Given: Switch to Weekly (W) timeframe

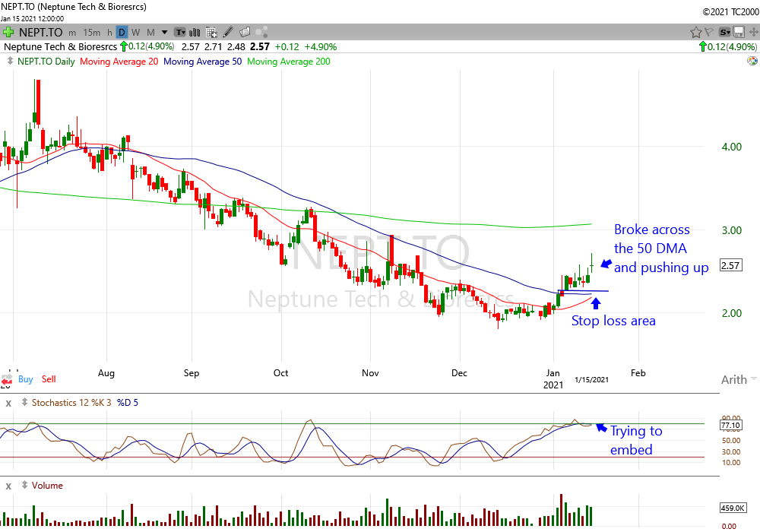Looking at the screenshot, I should click(136, 33).
